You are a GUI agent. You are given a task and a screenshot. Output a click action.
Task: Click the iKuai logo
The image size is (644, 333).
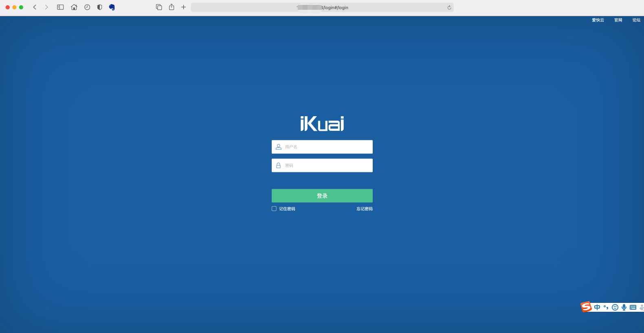[x=322, y=123]
